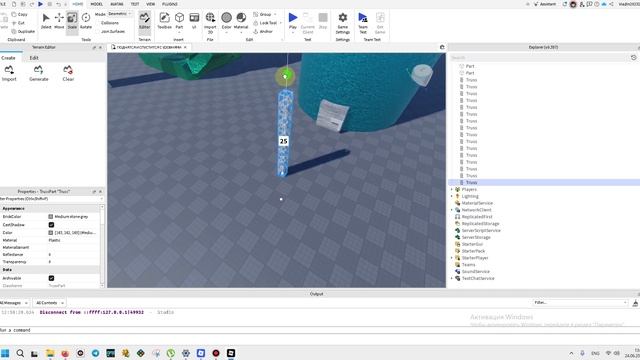The width and height of the screenshot is (640, 360).
Task: Click the Output Filter field
Action: (580, 303)
